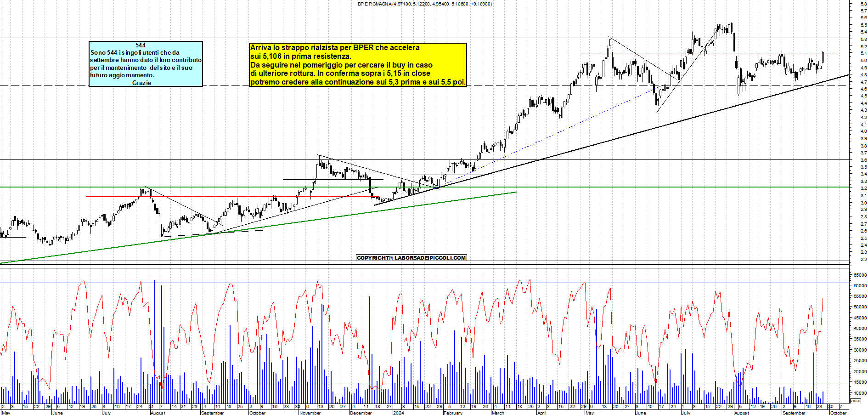Click the 60000 volume scale label
This screenshot has height=415, width=868.
pyautogui.click(x=860, y=285)
